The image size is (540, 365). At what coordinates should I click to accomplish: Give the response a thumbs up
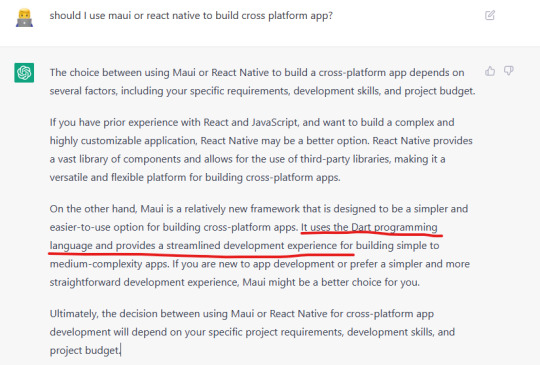pos(490,71)
